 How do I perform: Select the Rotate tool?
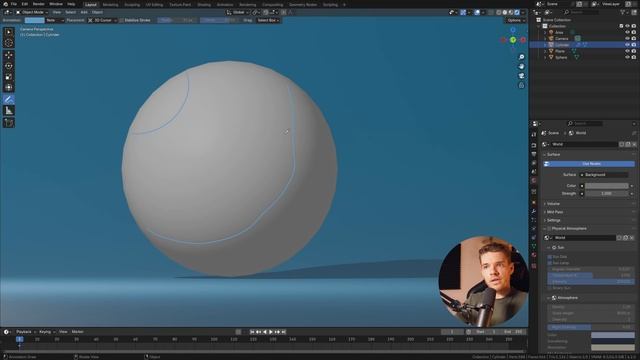pyautogui.click(x=9, y=66)
